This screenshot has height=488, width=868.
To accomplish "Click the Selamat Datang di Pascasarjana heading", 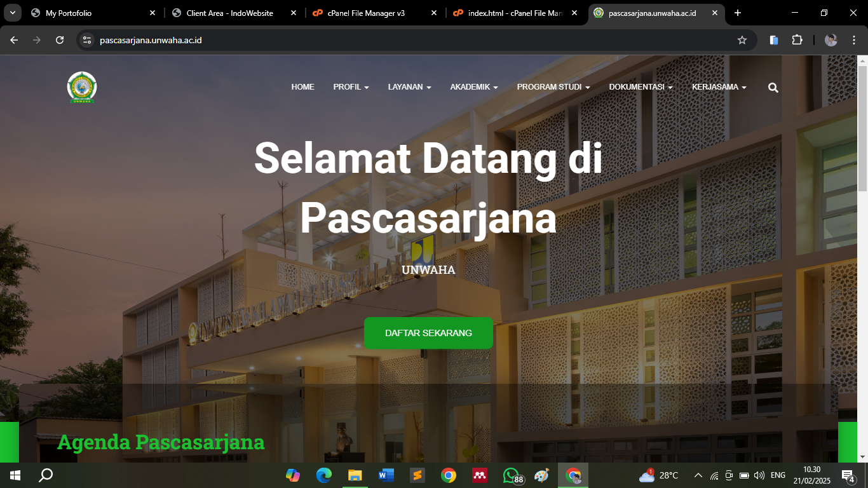I will tap(428, 187).
